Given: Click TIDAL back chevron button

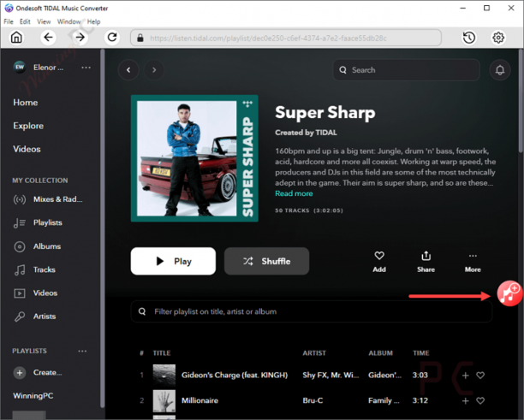Looking at the screenshot, I should (128, 70).
